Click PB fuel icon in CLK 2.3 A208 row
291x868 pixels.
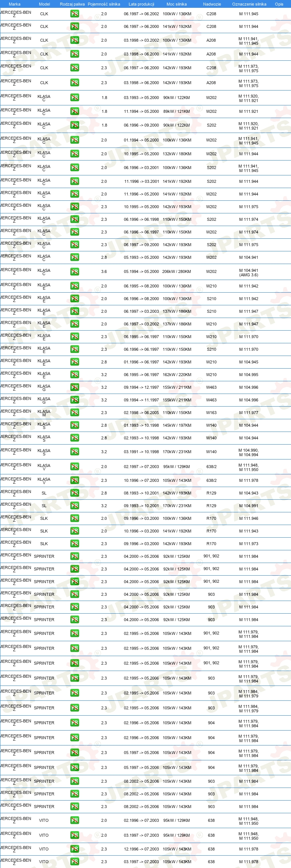(74, 83)
